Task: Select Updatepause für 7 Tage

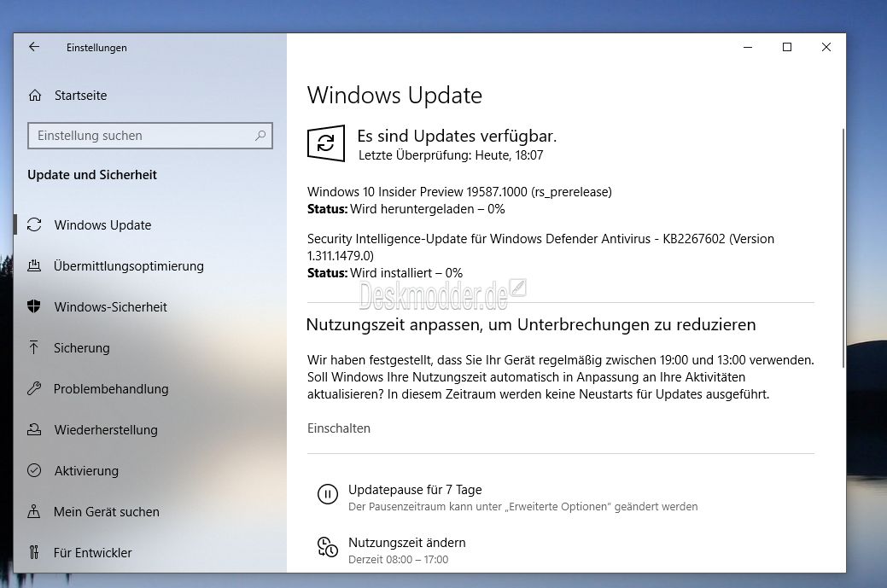Action: click(x=415, y=490)
